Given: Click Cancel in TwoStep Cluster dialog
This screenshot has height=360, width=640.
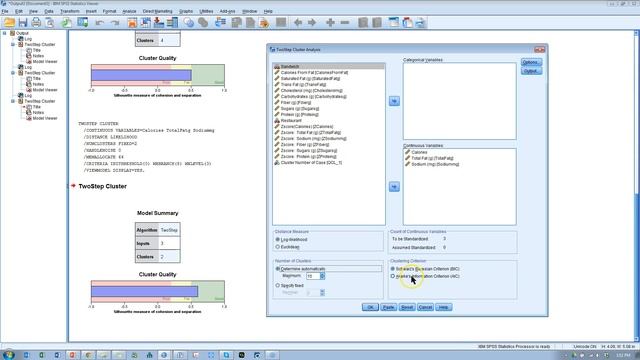Looking at the screenshot, I should [x=425, y=307].
